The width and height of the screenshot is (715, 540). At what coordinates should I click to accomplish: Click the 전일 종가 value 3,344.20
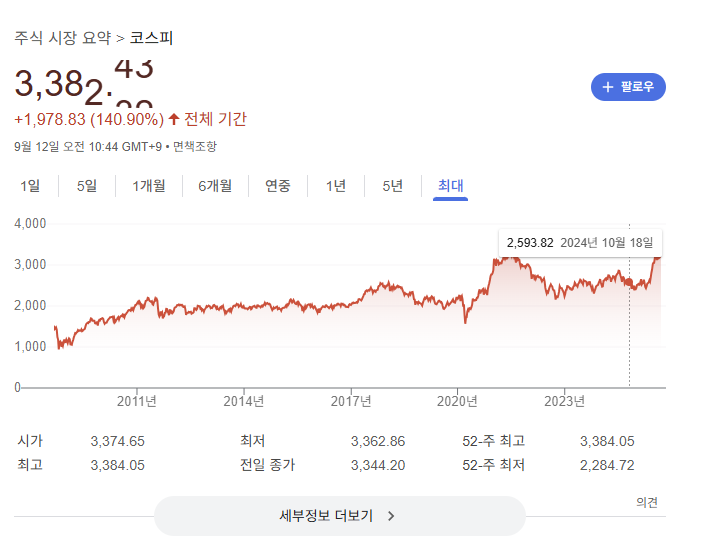[x=378, y=465]
